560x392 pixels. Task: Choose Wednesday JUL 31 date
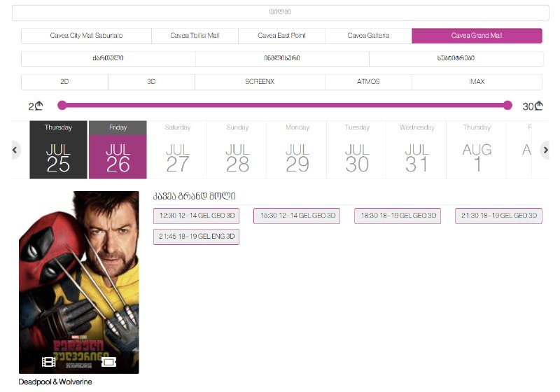[x=416, y=150]
